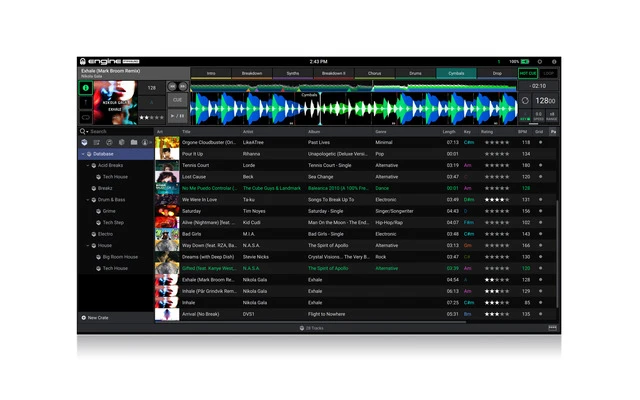
Task: Toggle the HOT CUE mode button
Action: (x=528, y=73)
